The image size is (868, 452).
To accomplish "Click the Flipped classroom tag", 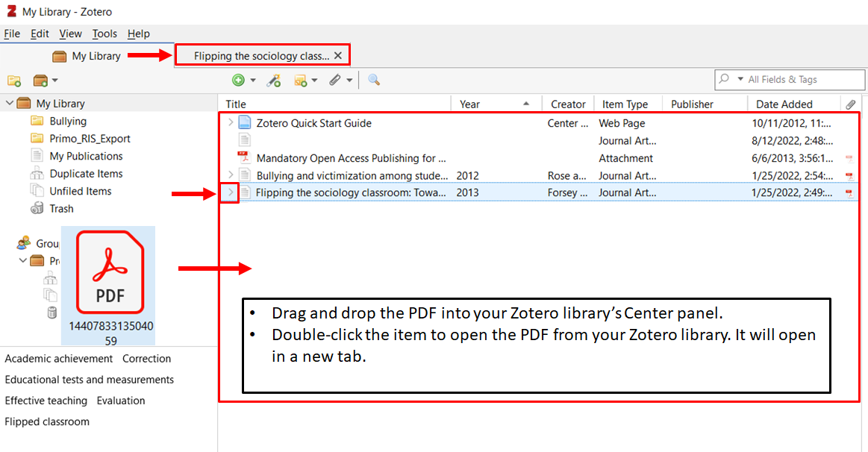I will [47, 421].
